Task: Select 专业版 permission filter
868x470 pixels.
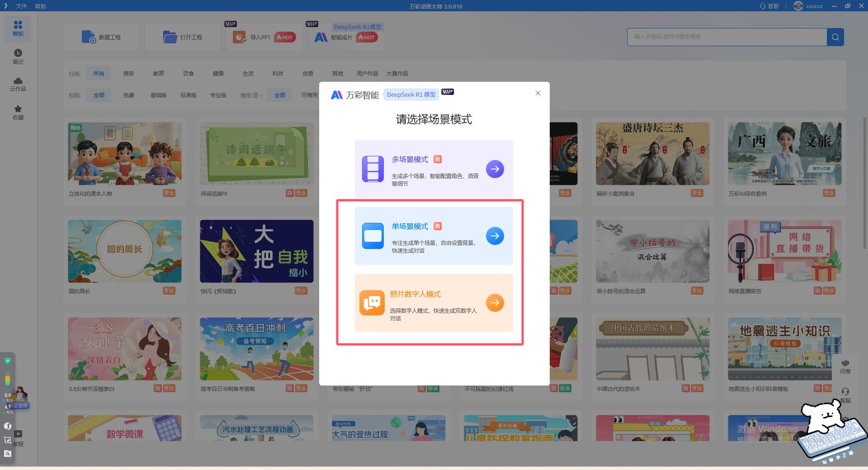Action: click(218, 95)
